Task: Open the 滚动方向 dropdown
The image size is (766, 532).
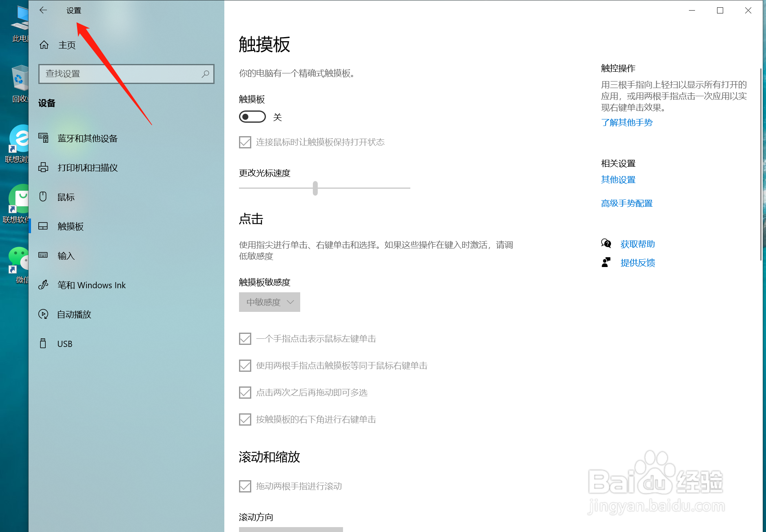Action: [x=290, y=529]
